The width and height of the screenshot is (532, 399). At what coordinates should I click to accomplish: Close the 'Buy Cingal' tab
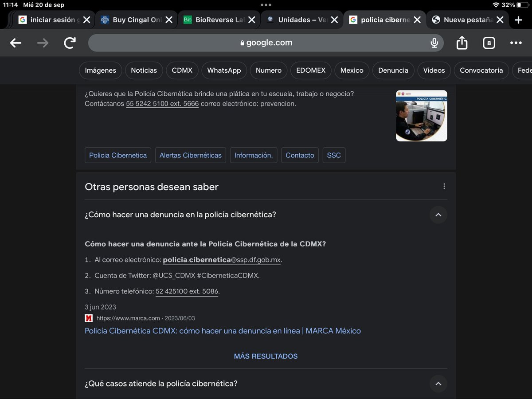pos(169,20)
